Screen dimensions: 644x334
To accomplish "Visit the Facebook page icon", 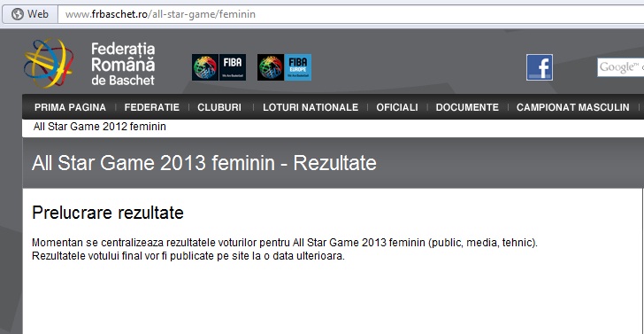I will 540,67.
